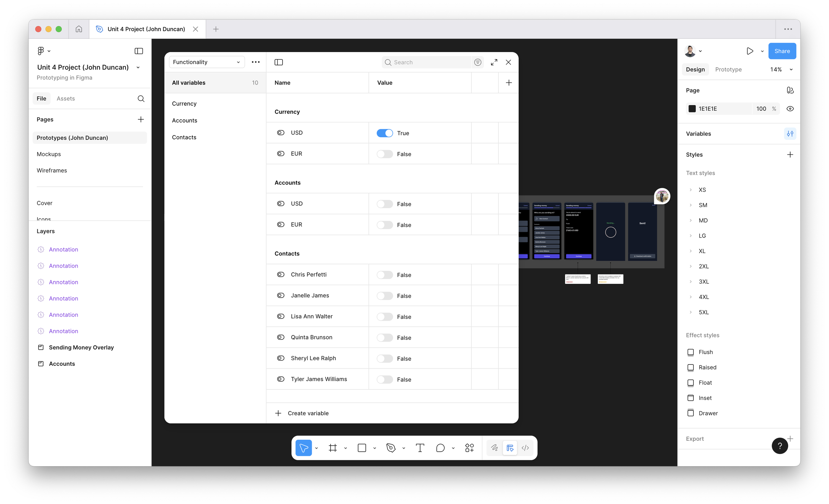
Task: Open the Functionality collection dropdown
Action: click(206, 62)
